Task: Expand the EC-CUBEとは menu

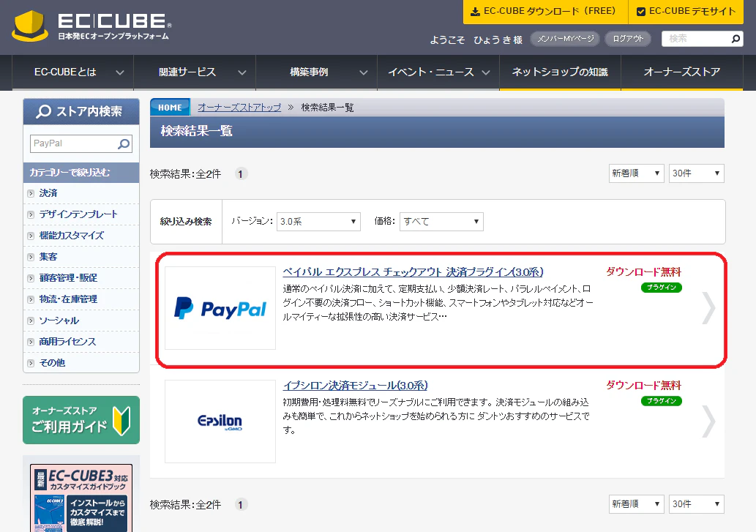Action: pyautogui.click(x=72, y=72)
